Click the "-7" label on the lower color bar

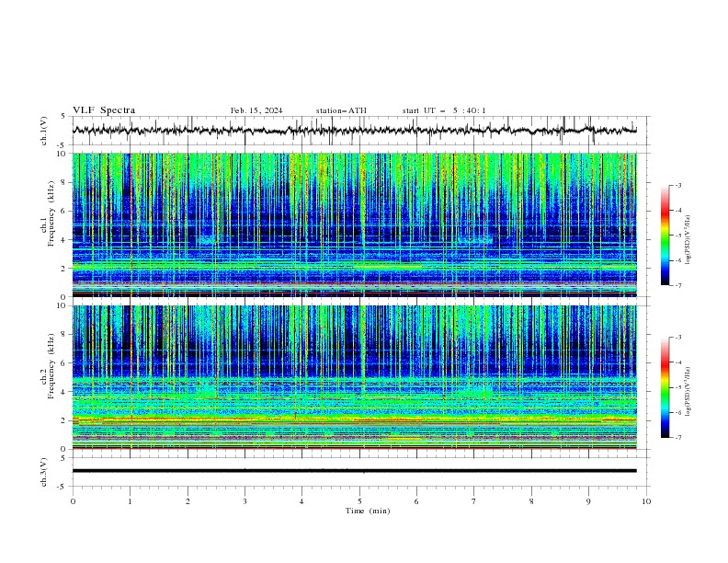678,438
